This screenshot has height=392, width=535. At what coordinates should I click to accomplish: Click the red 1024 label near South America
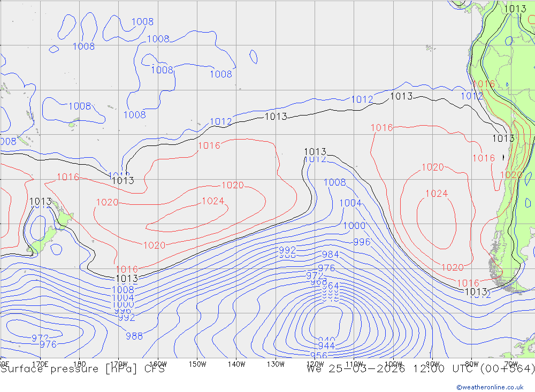(x=437, y=194)
